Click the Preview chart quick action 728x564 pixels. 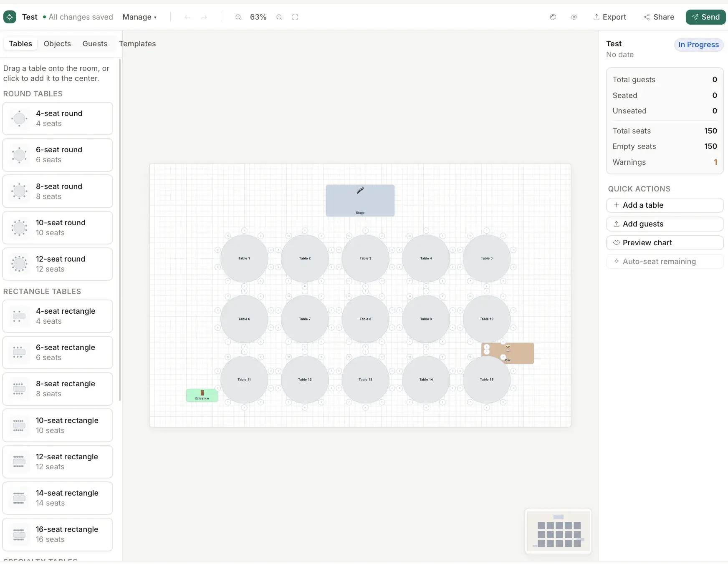pos(665,243)
